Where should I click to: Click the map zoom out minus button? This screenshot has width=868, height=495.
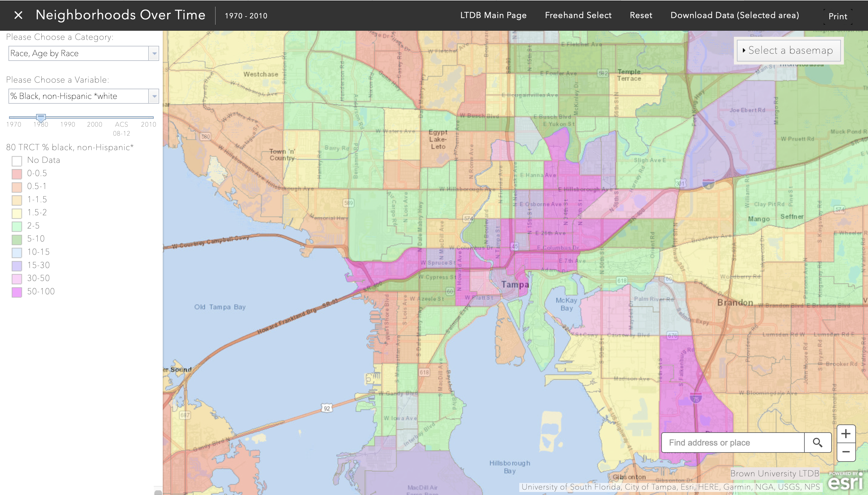pos(846,452)
